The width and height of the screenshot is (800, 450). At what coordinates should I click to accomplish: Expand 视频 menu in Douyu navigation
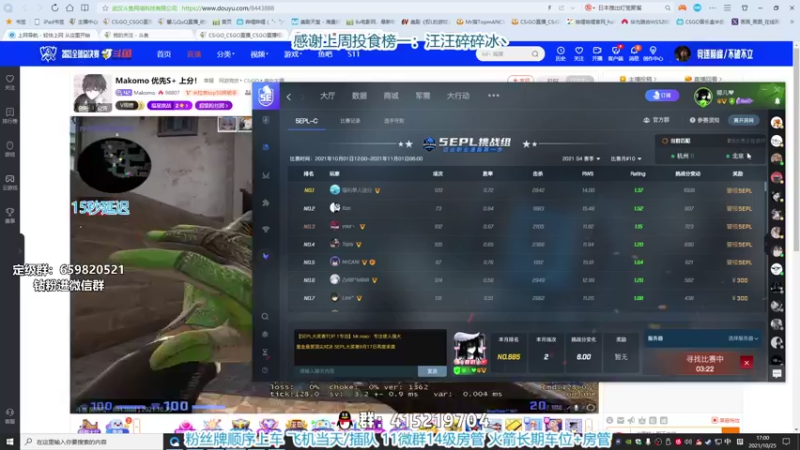coord(259,54)
